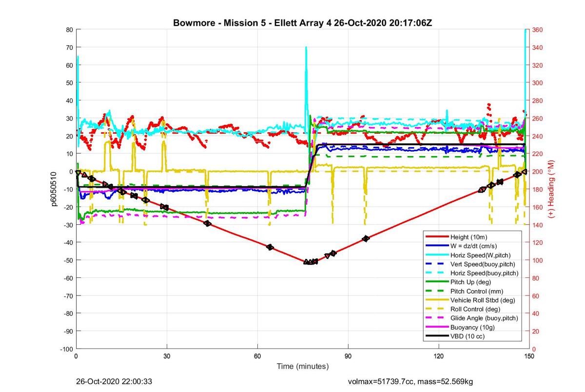
Task: Click legend entry 'Glide Angle (buoy,pitch)'
Action: 484,318
